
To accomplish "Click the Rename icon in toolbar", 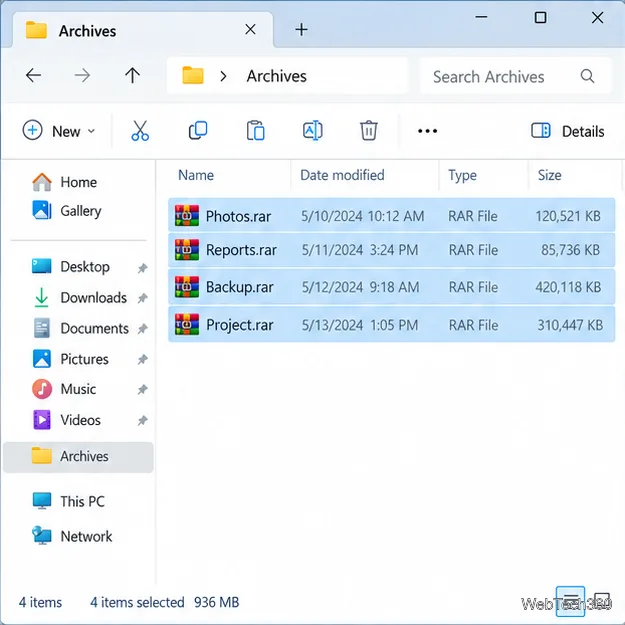I will click(313, 131).
